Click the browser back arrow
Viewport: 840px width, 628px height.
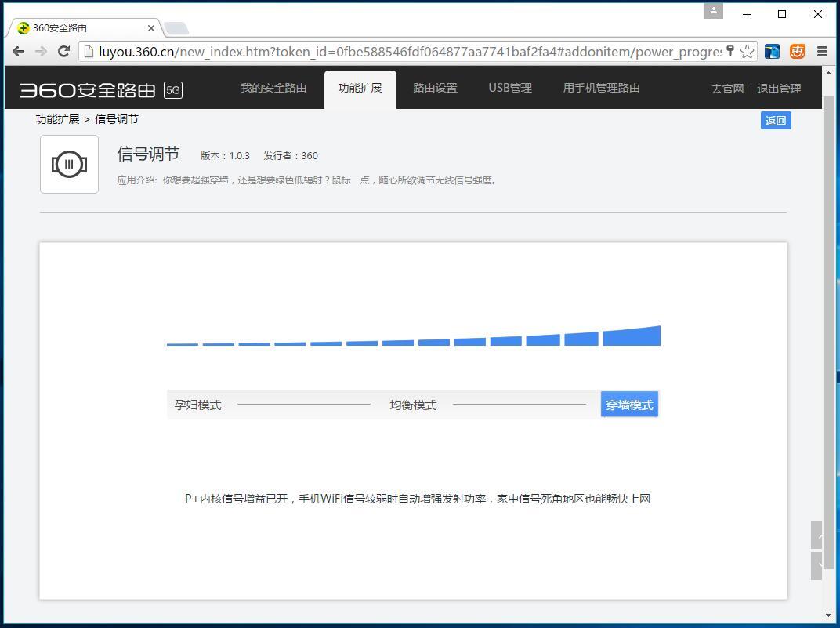point(18,51)
